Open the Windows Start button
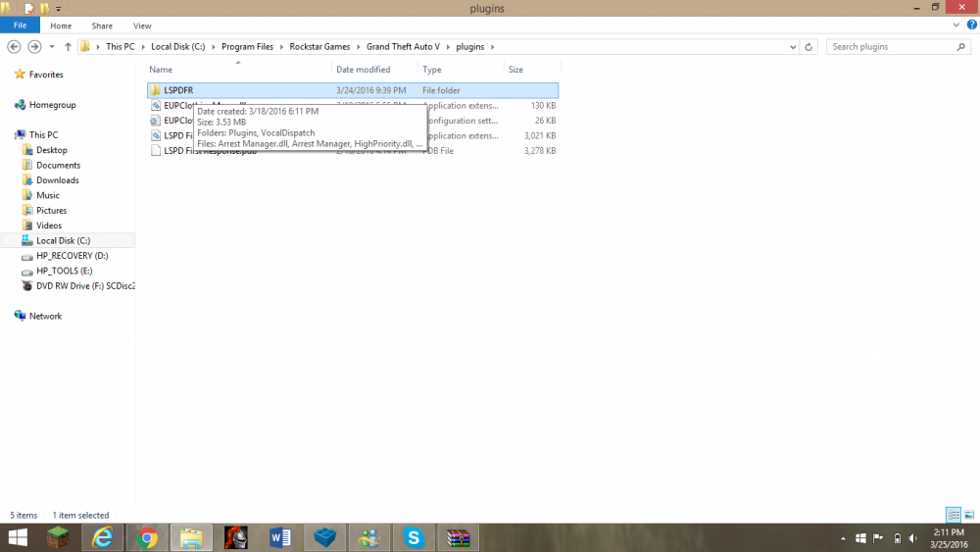Screen dimensions: 980x552 coord(18,537)
